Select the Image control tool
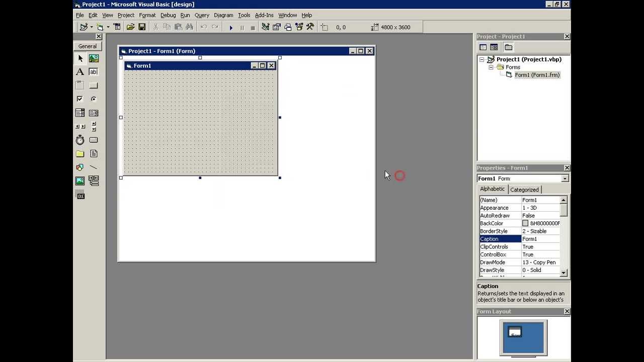This screenshot has height=362, width=644. [80, 180]
